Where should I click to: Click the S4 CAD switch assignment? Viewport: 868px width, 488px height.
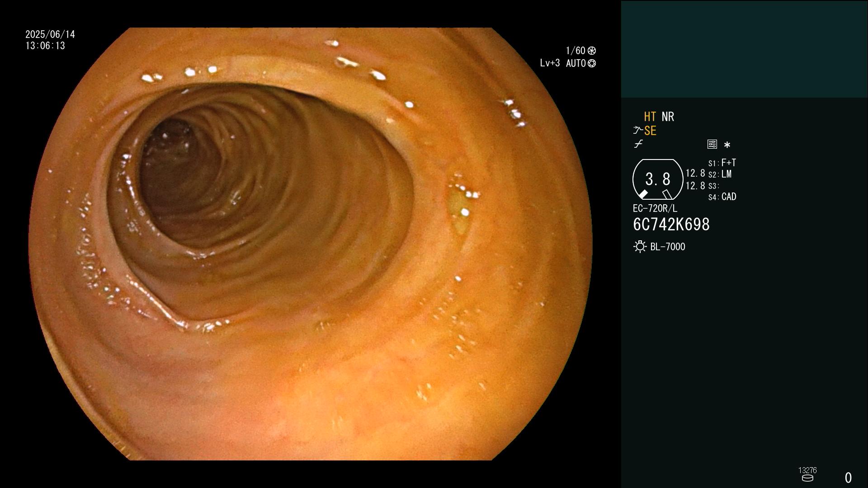pyautogui.click(x=722, y=197)
